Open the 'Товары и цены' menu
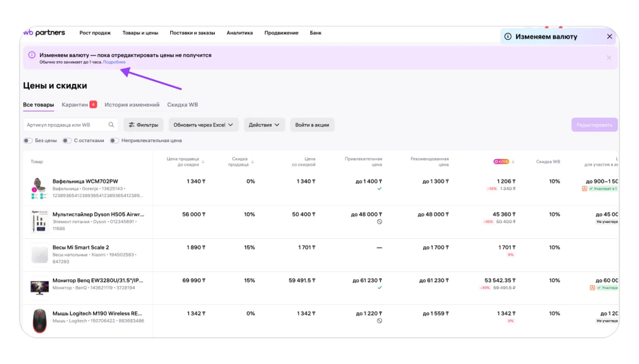 pyautogui.click(x=140, y=33)
